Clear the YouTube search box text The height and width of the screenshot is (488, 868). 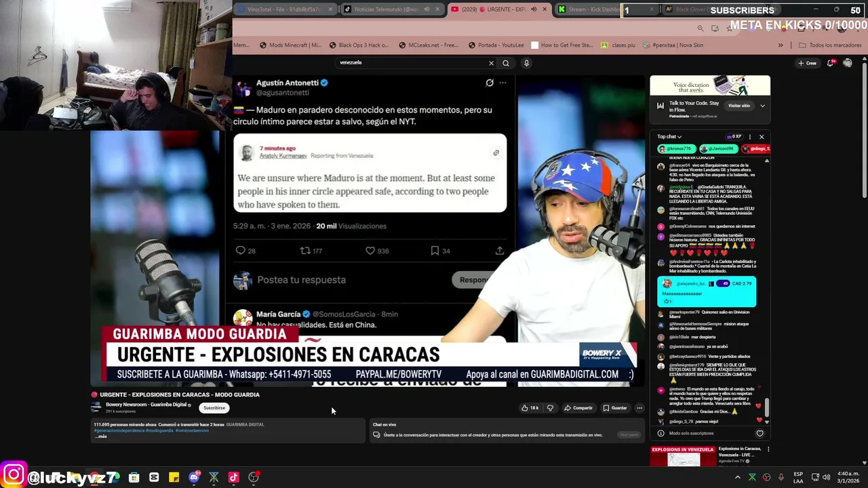tap(491, 63)
